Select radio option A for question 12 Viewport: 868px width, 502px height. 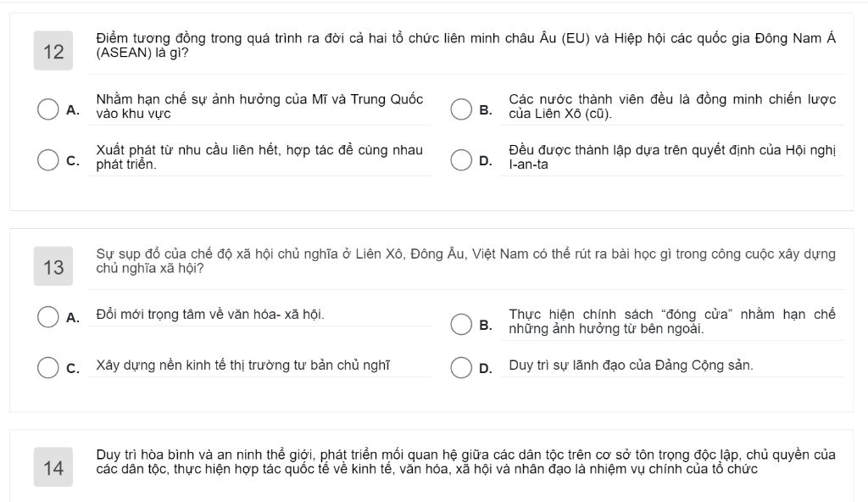click(48, 109)
